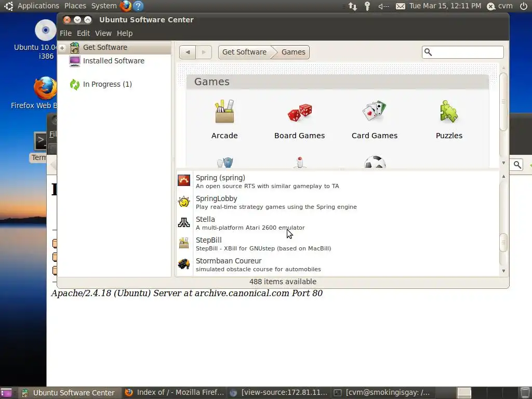Click the In Progress refresh icon

(x=75, y=85)
